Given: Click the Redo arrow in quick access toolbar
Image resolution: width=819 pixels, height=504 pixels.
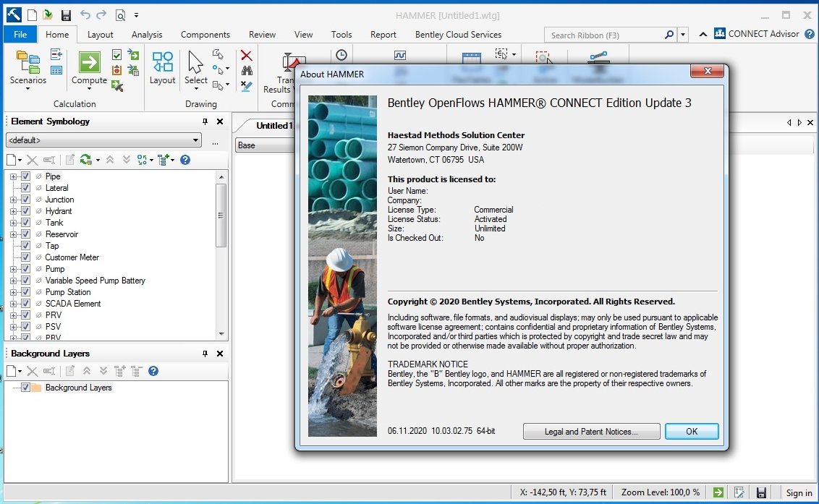Looking at the screenshot, I should tap(101, 15).
